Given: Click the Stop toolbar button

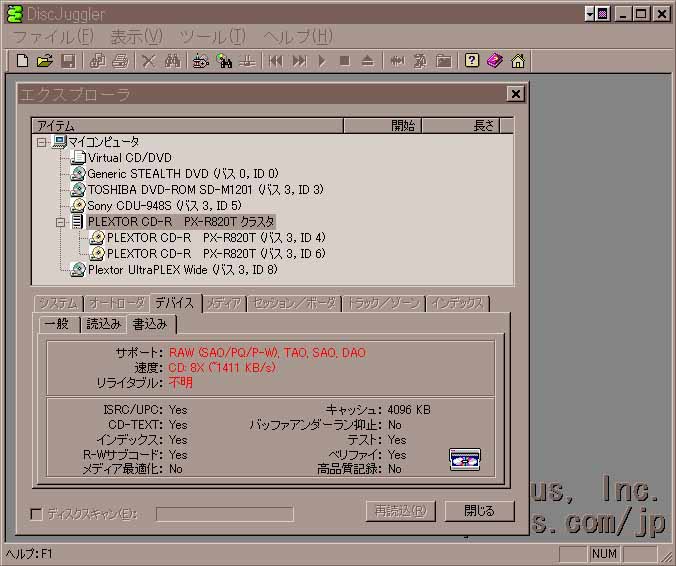Looking at the screenshot, I should pos(344,61).
